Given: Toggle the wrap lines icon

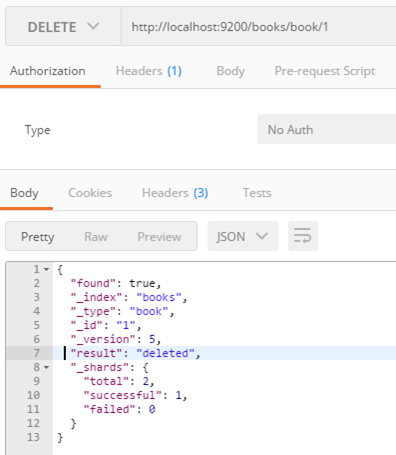Looking at the screenshot, I should [x=303, y=236].
